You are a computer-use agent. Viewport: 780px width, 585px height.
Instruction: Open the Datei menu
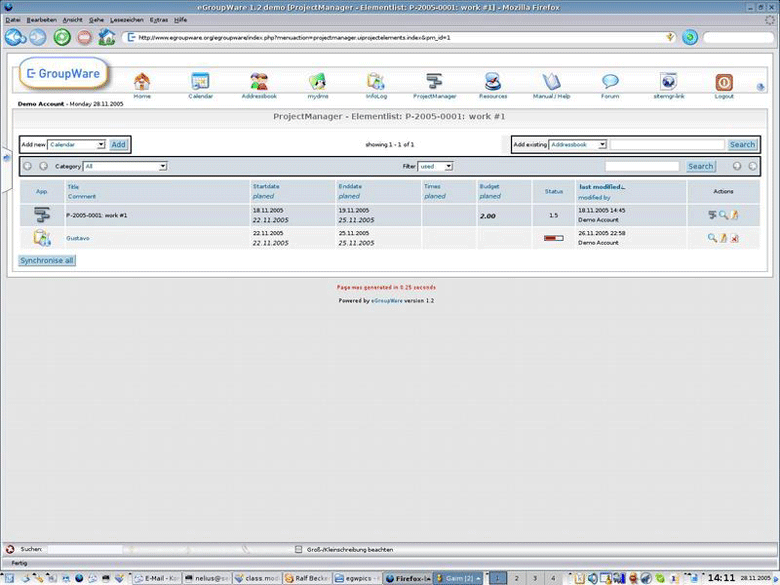(13, 20)
